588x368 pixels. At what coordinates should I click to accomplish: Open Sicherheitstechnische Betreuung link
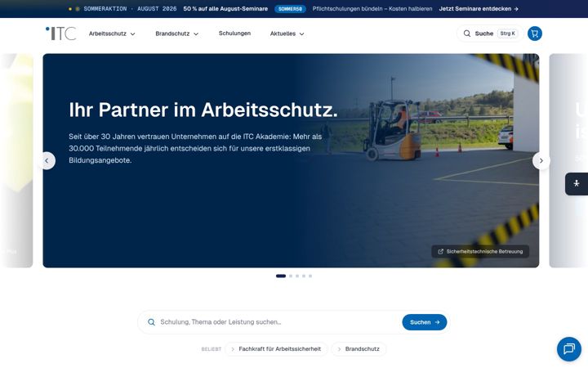(x=480, y=252)
